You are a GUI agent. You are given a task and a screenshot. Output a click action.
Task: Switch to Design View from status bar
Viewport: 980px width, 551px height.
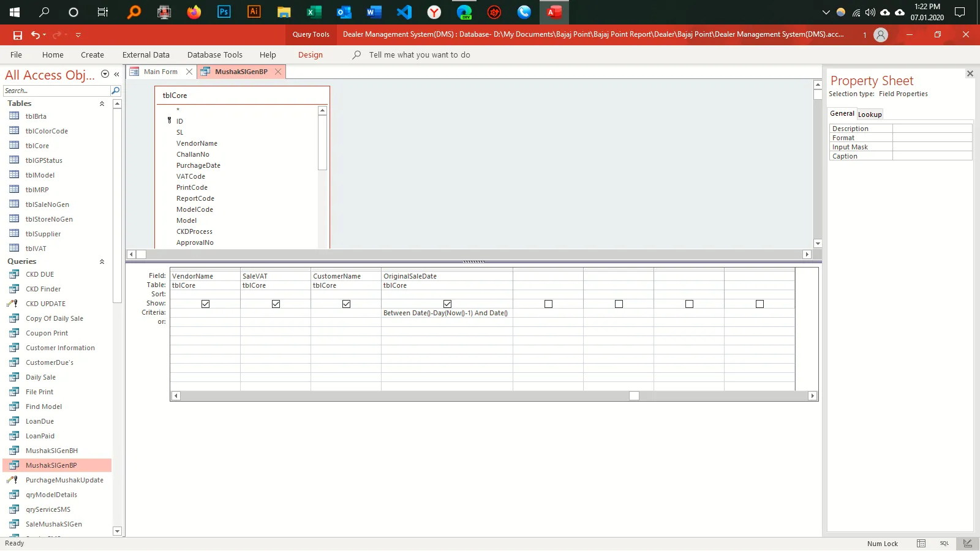[968, 544]
